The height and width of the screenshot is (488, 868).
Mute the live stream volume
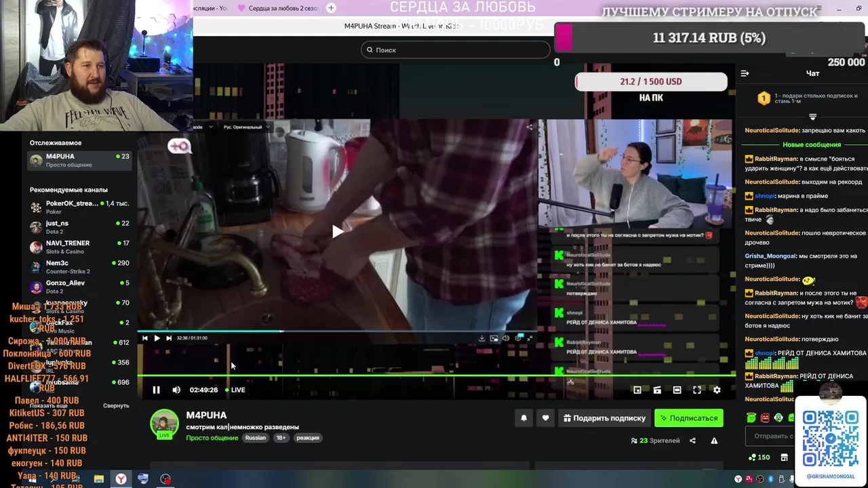click(176, 390)
